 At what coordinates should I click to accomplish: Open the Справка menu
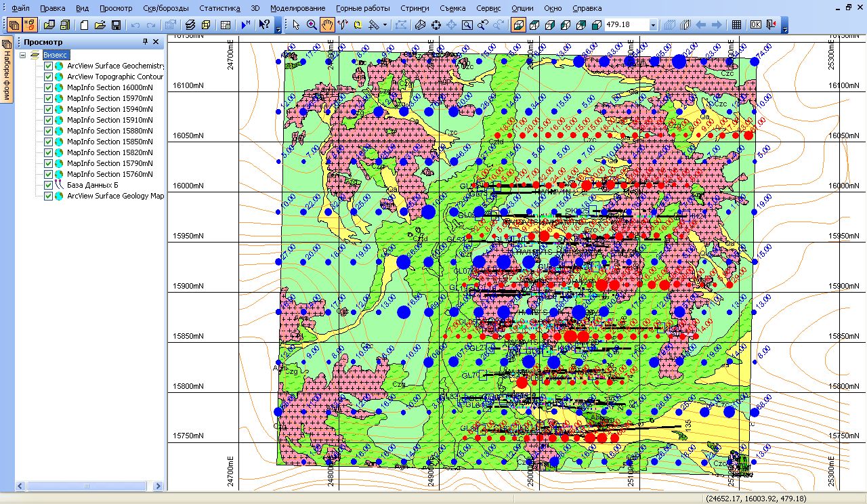click(x=587, y=8)
